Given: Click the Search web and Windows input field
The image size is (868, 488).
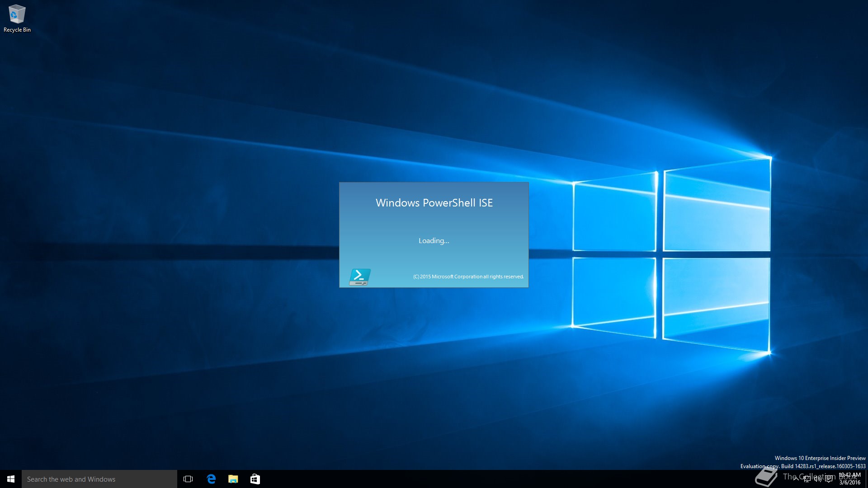Looking at the screenshot, I should 99,479.
